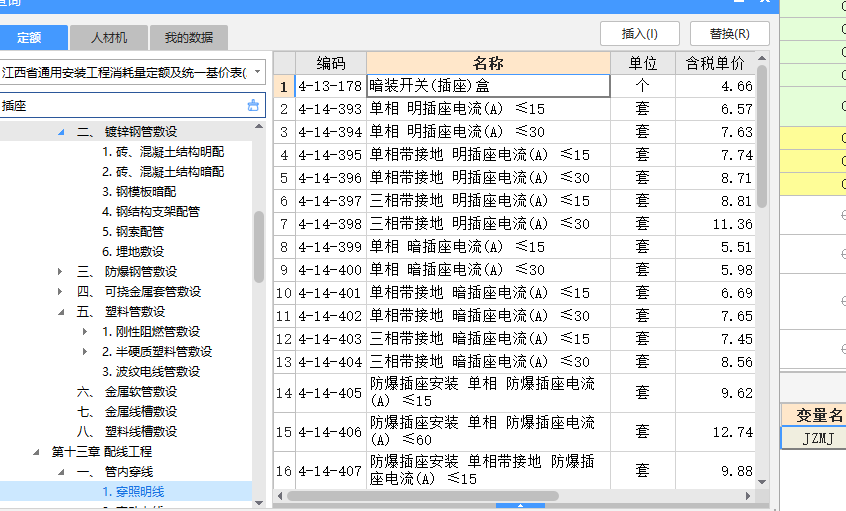Select row 三相带接地 明插座电流(A) ≤15
Screen dimensions: 846x511
coord(514,201)
